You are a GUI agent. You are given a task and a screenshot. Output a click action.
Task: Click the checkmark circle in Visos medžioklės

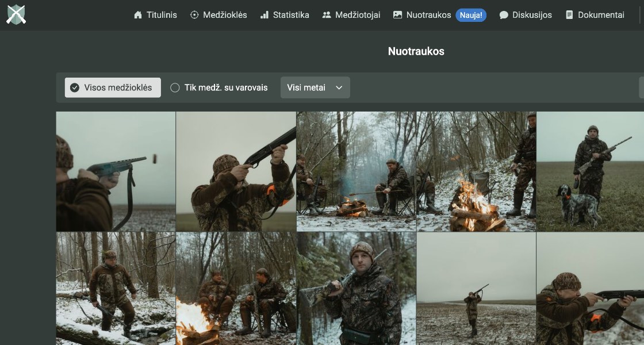click(75, 87)
